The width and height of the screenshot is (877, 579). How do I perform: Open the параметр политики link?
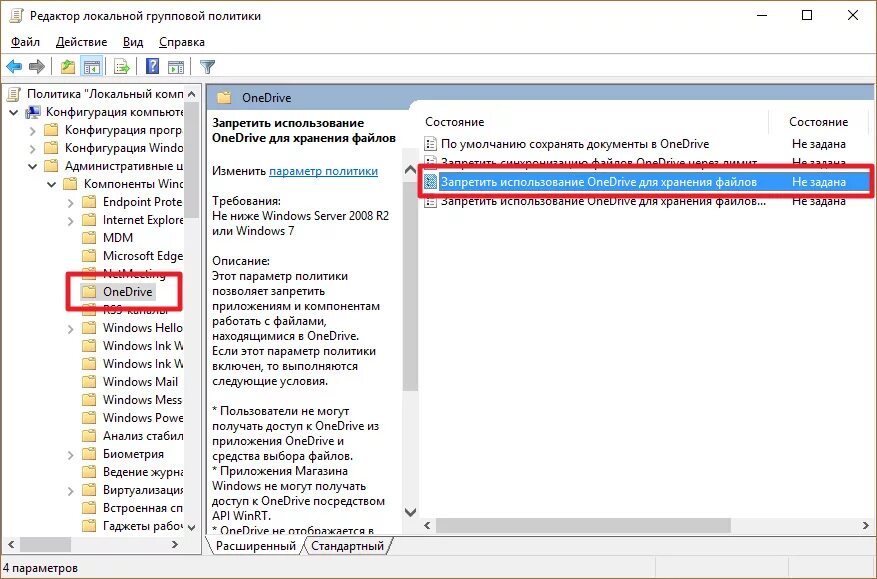click(x=323, y=171)
